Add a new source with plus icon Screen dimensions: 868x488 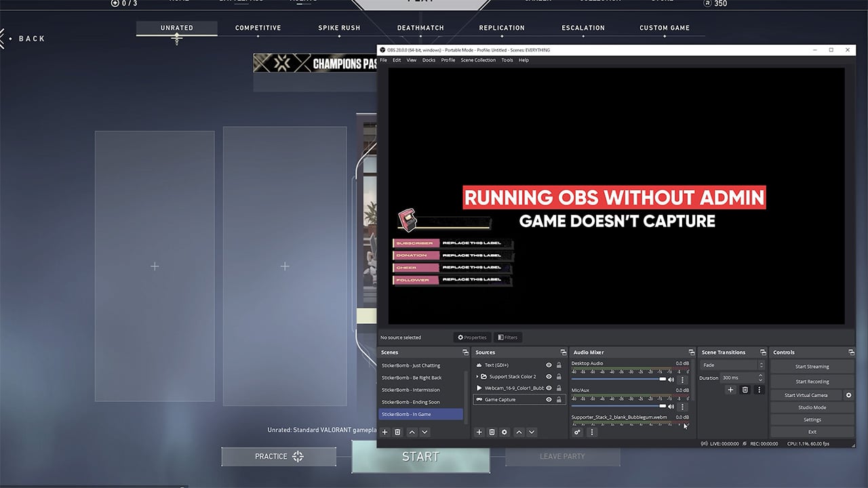[479, 432]
